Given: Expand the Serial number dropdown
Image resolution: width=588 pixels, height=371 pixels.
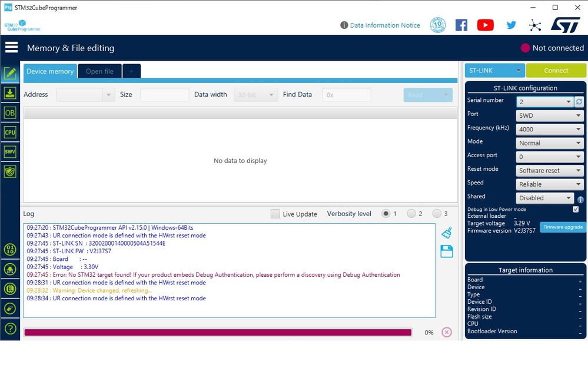Looking at the screenshot, I should tap(545, 102).
